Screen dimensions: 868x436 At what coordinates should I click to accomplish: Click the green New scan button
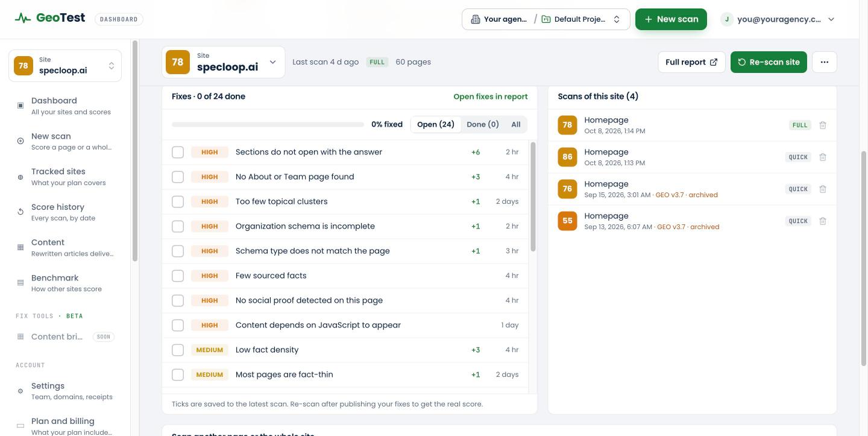[x=671, y=19]
